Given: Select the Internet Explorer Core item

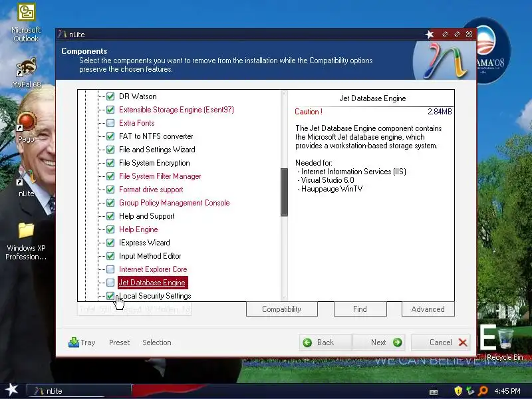Looking at the screenshot, I should click(153, 269).
